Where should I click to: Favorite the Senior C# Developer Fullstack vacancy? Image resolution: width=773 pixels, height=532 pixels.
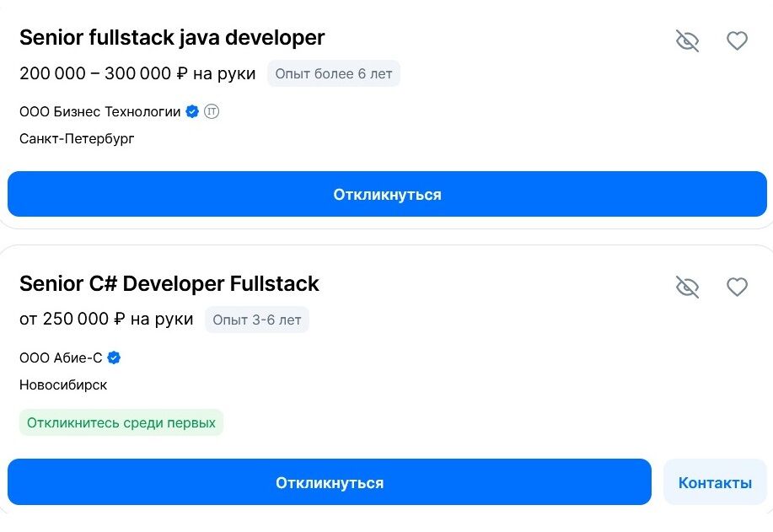[737, 287]
